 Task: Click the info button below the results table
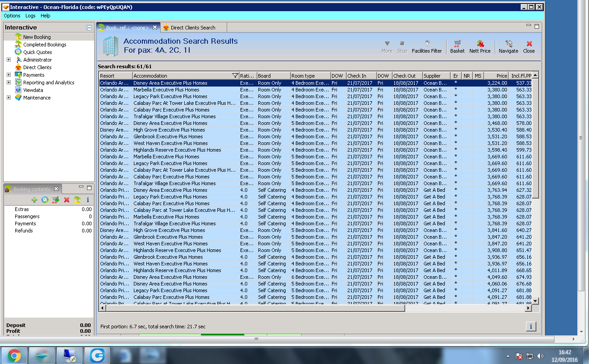[x=531, y=327]
